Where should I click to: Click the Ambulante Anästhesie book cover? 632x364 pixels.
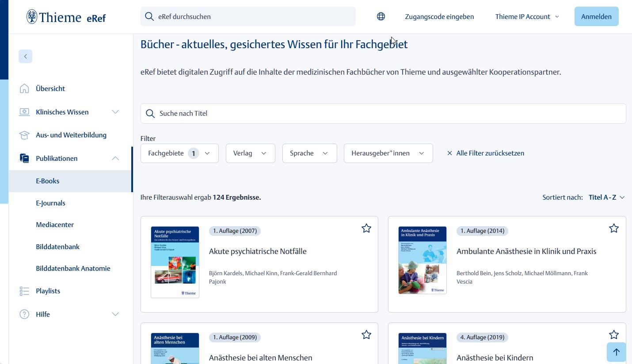pos(423,260)
